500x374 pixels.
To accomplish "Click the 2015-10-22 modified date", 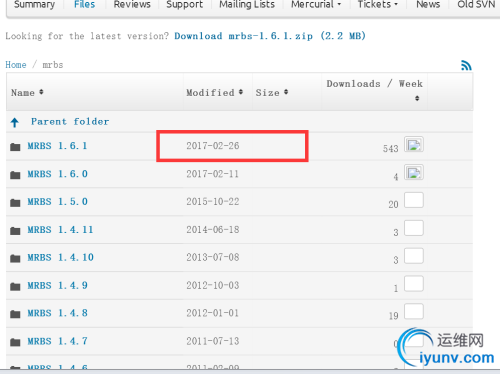I will point(213,201).
